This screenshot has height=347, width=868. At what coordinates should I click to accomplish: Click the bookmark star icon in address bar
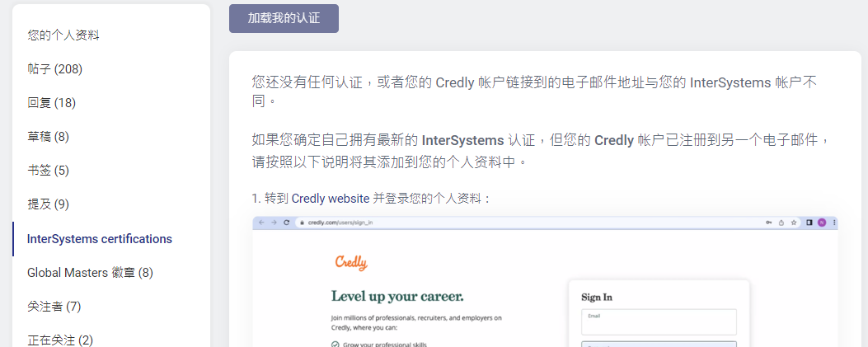(x=793, y=223)
